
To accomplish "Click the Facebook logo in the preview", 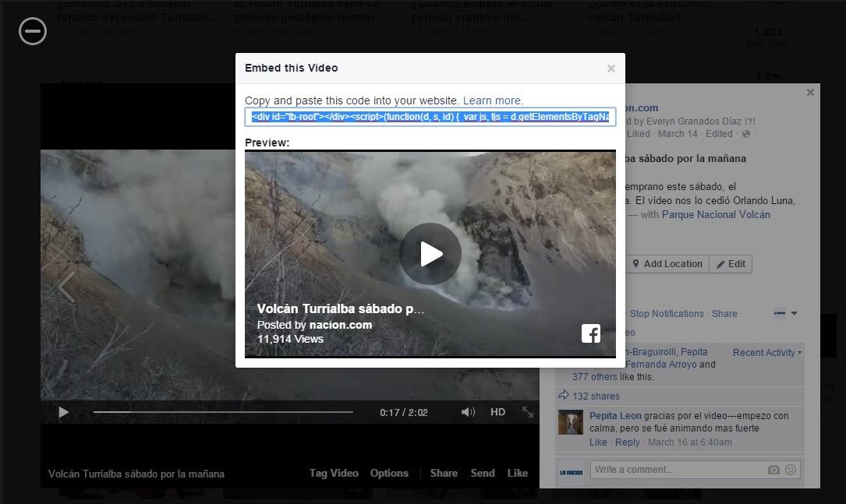I will click(x=590, y=333).
